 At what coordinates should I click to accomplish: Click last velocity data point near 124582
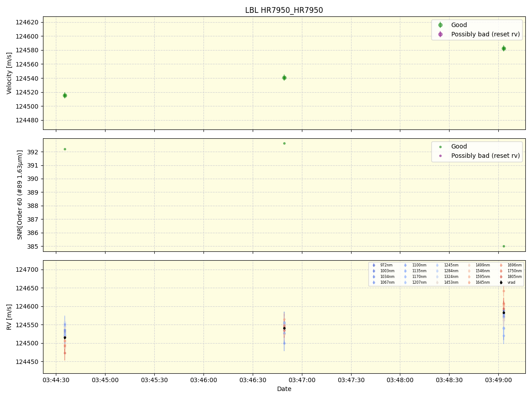pos(504,48)
